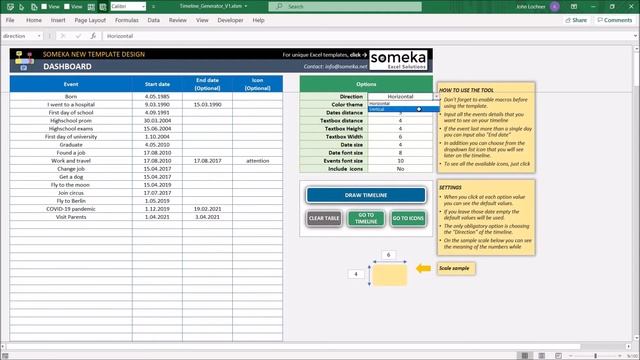640x360 pixels.
Task: Click the zoom slider handle in status bar
Action: (x=596, y=356)
